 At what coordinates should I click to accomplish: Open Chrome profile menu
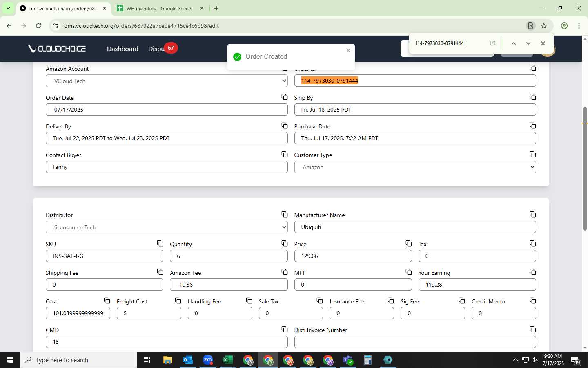(564, 26)
